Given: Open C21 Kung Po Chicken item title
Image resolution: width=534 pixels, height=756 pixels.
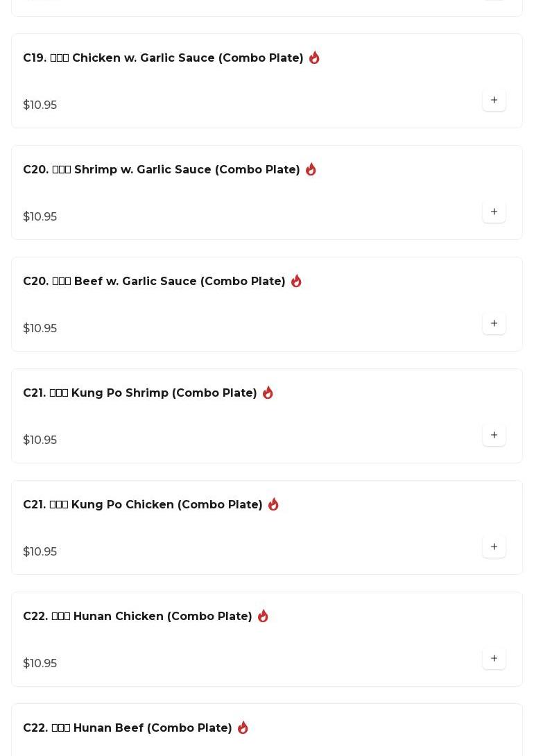Looking at the screenshot, I should (x=143, y=504).
